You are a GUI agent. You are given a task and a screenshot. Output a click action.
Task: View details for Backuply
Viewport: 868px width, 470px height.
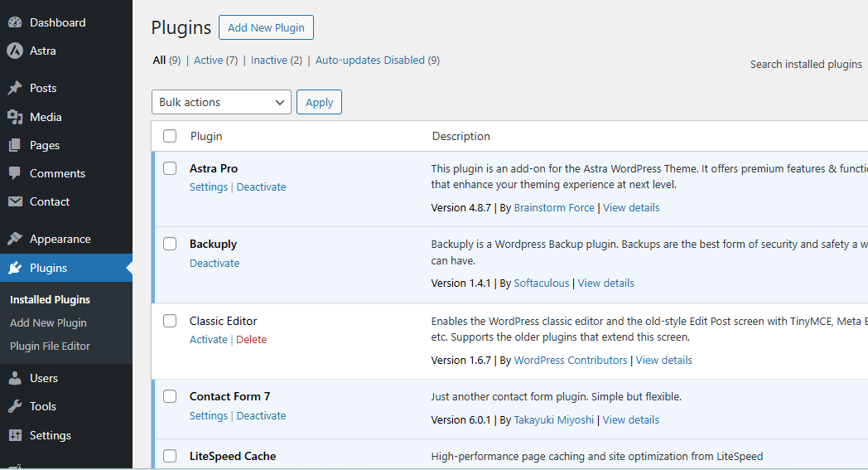[x=606, y=283]
